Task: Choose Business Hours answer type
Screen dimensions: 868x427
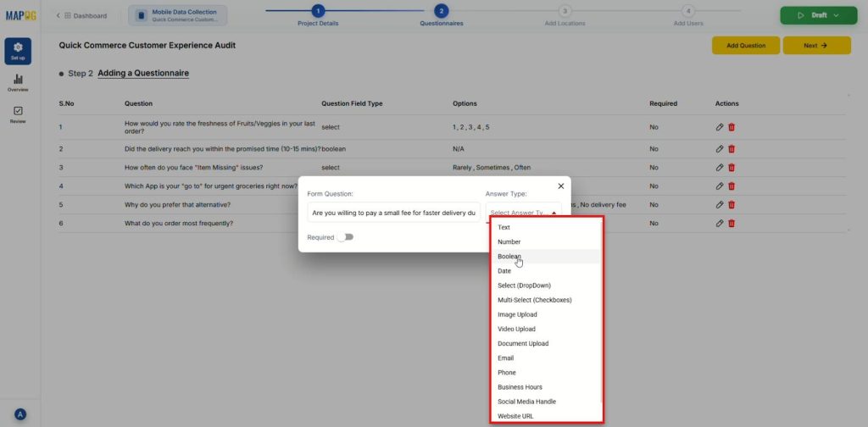Action: pyautogui.click(x=545, y=387)
